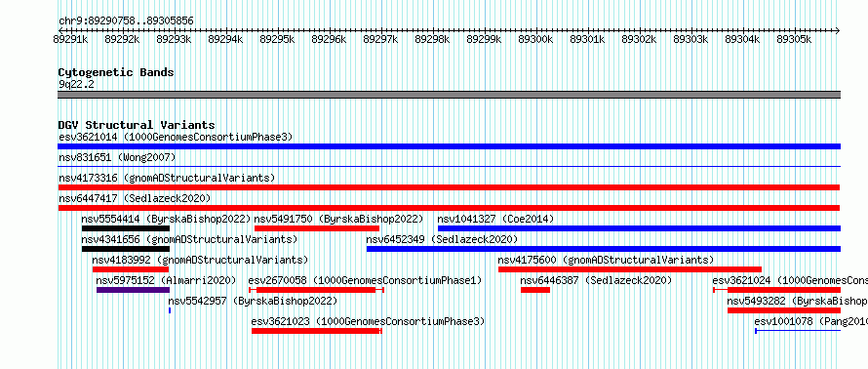Open nsv6447417 (Sedlazeck2020) label
Screen dimensions: 868x369
[x=135, y=198]
